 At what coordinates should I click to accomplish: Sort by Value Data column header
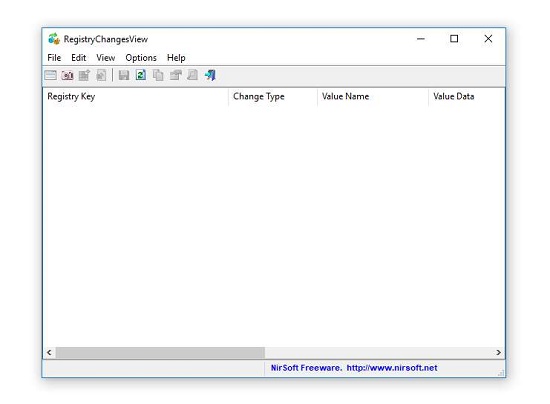coord(467,96)
